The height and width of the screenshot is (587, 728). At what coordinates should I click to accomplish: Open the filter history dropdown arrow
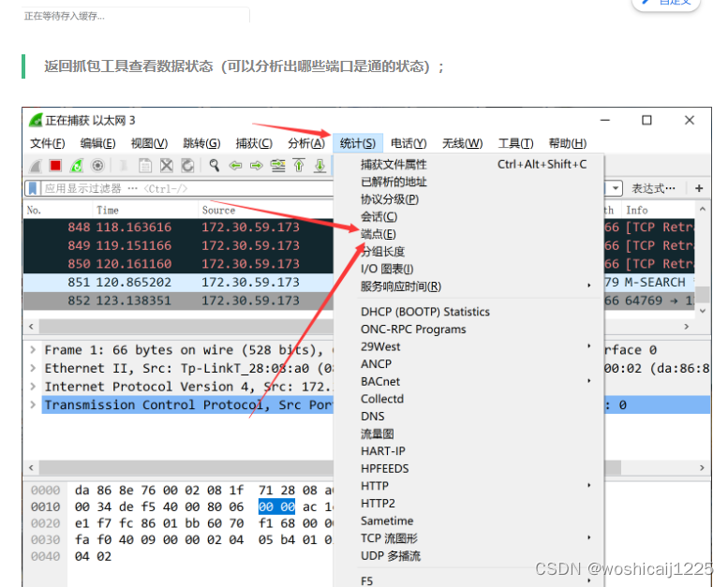click(616, 188)
